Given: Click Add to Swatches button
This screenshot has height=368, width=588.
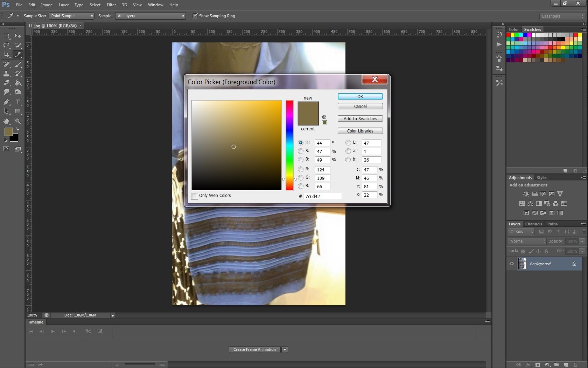Looking at the screenshot, I should tap(360, 119).
